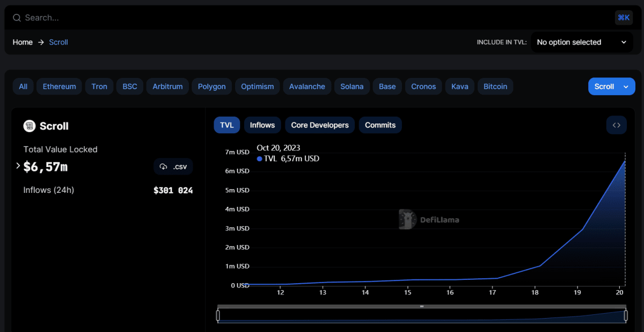Click the 2m USD axis label
644x332 pixels.
[x=237, y=247]
